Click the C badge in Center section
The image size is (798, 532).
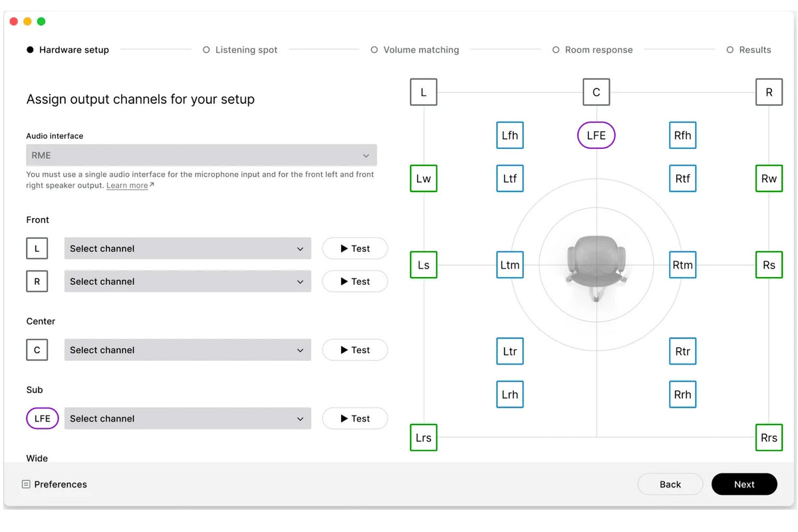(37, 350)
